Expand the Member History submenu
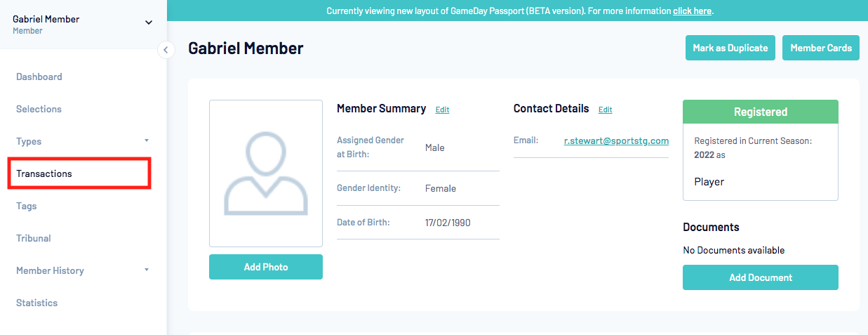 click(147, 270)
